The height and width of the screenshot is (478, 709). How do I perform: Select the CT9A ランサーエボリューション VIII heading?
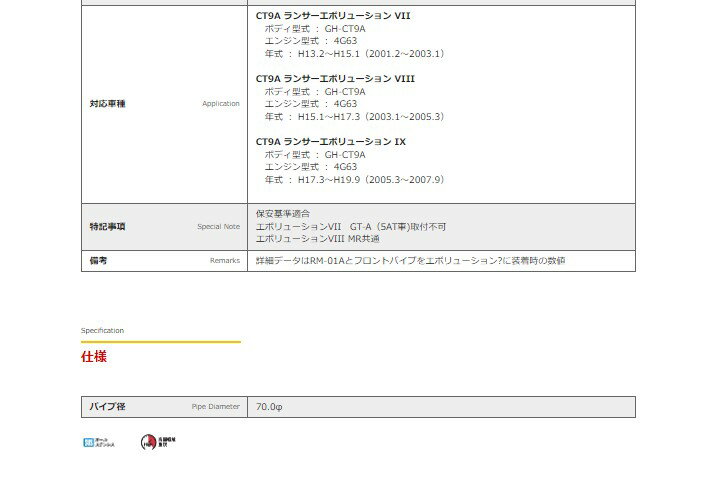tap(334, 78)
